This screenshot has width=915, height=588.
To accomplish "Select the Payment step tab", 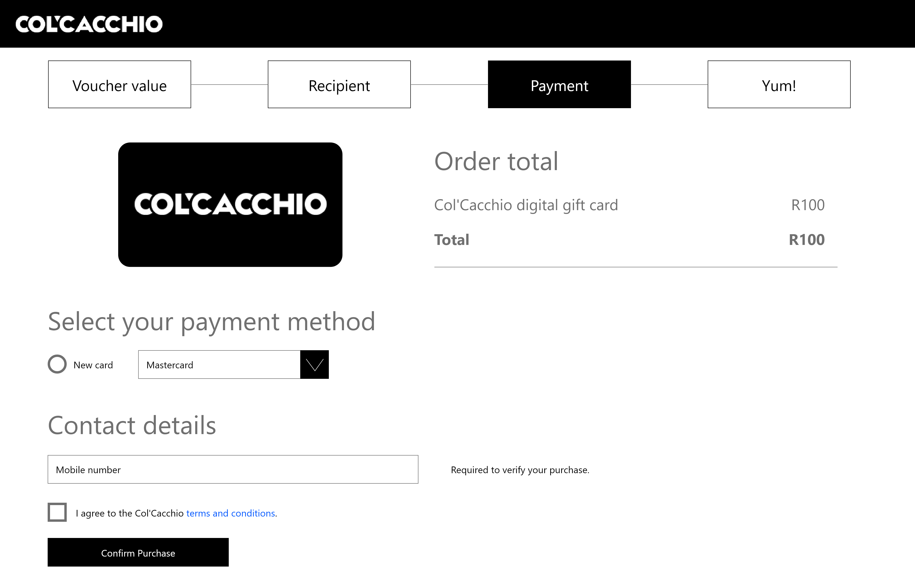I will click(559, 84).
